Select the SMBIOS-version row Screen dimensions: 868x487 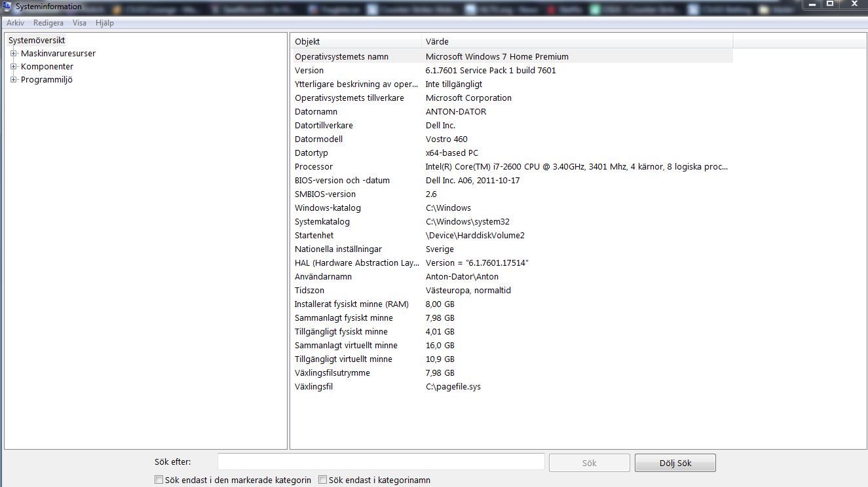[512, 194]
